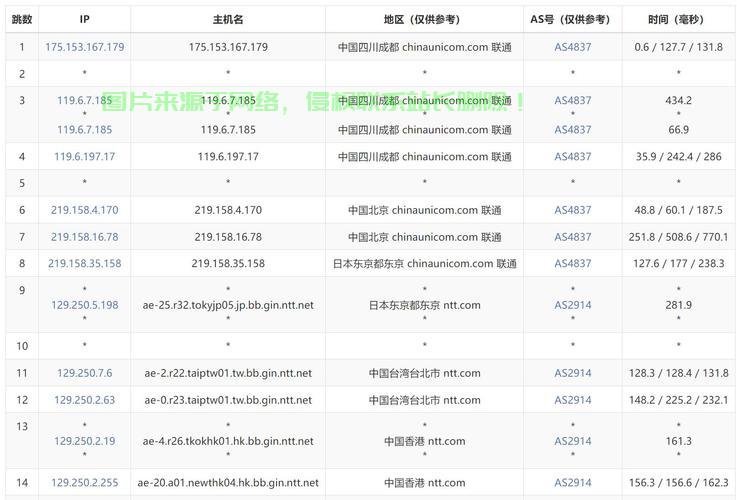The image size is (737, 500).
Task: Select the 129.250.2.19 IP link
Action: point(84,441)
